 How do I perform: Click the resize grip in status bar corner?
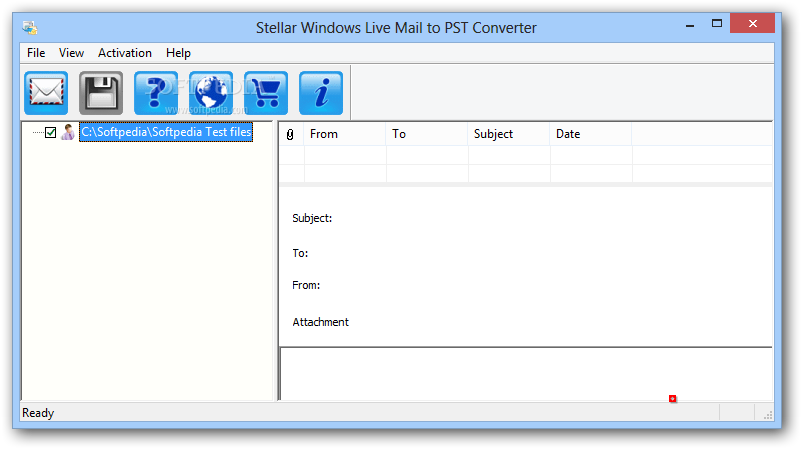[768, 415]
